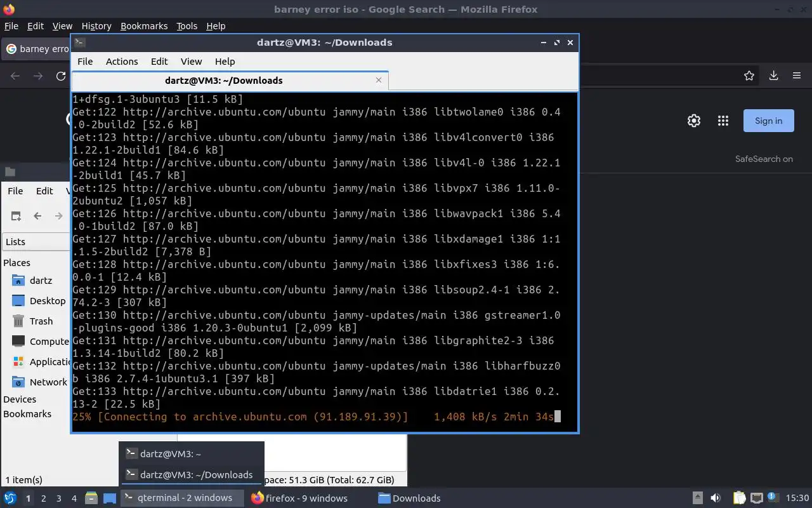812x508 pixels.
Task: Select the barney error Firefox tab
Action: click(x=36, y=49)
